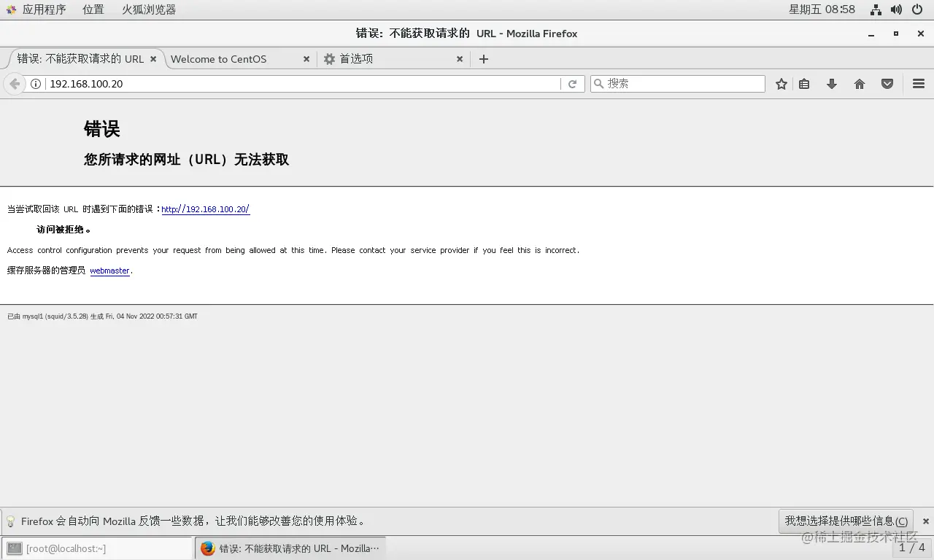
Task: Click the address bar showing 192.168.100.20
Action: click(x=303, y=84)
